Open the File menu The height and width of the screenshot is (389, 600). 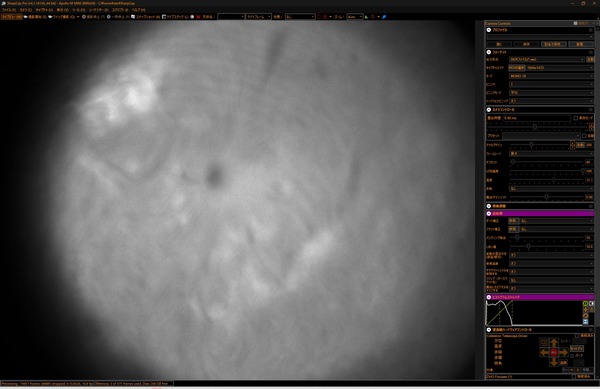pos(8,10)
